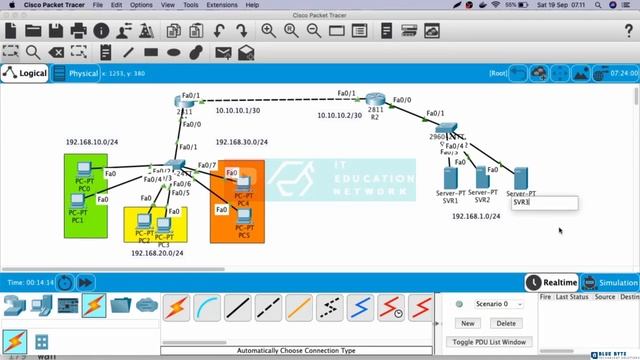Choose Select tool dashed rectangle
This screenshot has width=640, height=360.
pos(11,52)
